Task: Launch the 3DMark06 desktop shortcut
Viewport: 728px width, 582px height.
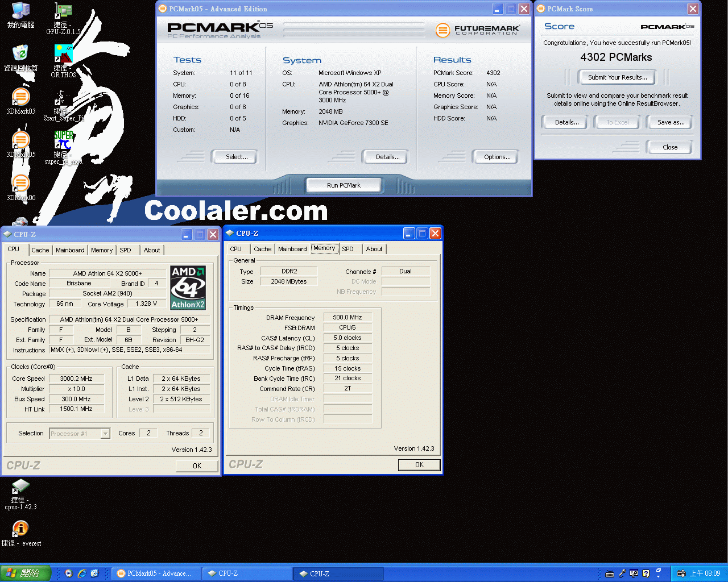Action: pyautogui.click(x=20, y=188)
